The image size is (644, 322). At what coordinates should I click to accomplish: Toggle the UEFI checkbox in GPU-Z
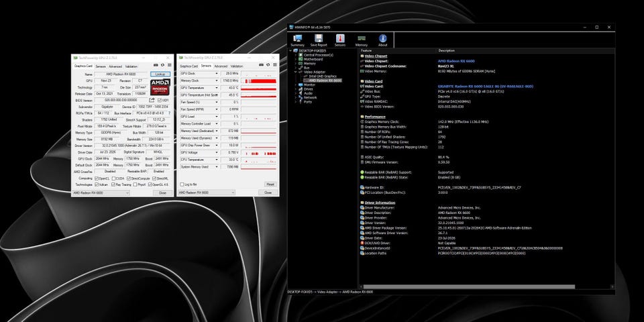click(x=160, y=100)
